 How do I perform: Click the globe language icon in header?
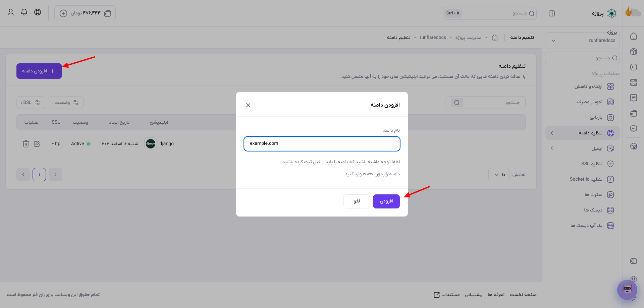38,12
